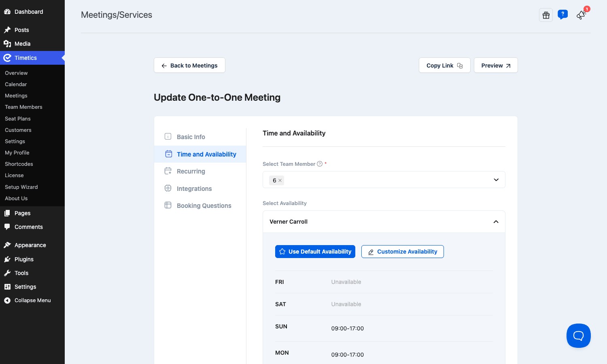607x364 pixels.
Task: Click the arrow icon in Preview button
Action: (x=508, y=66)
